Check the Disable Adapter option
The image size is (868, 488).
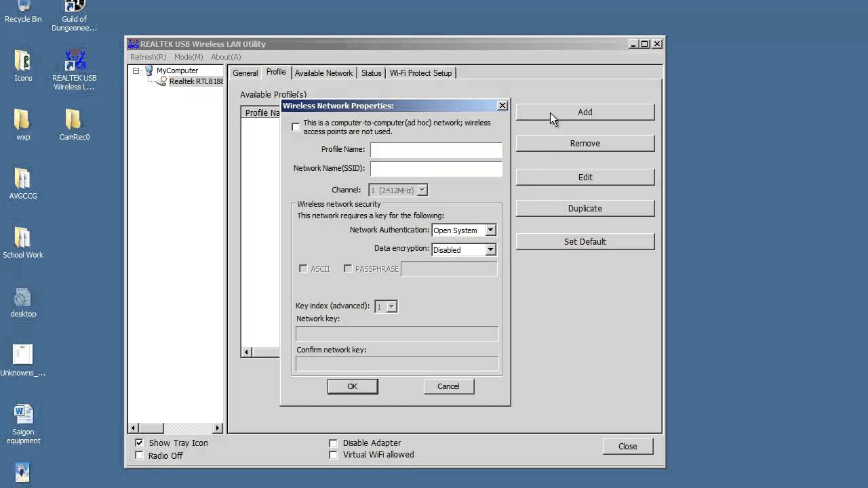pos(333,443)
